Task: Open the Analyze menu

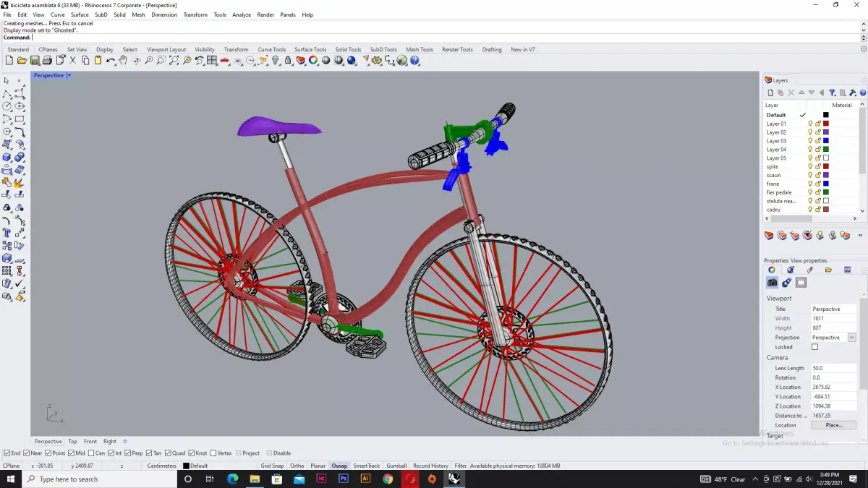Action: coord(242,14)
